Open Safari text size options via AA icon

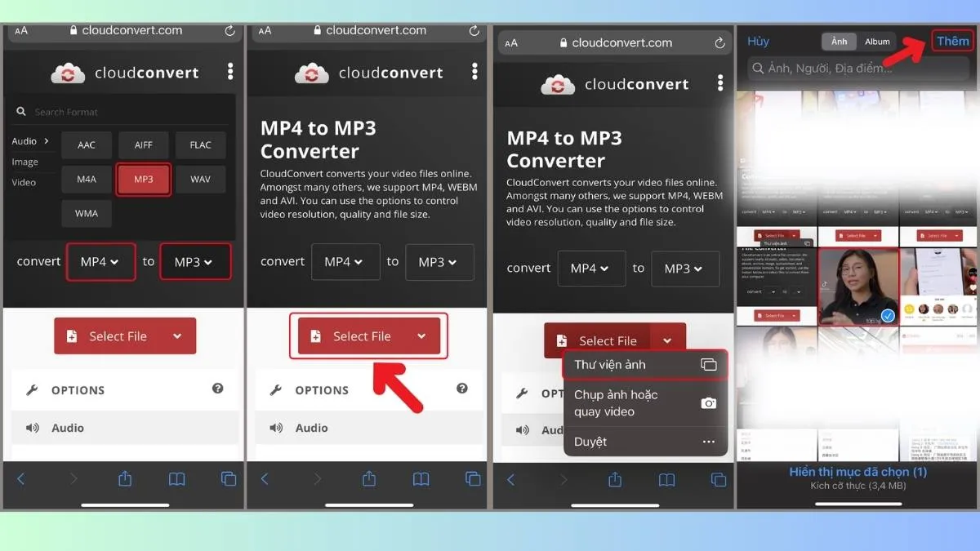pyautogui.click(x=20, y=30)
